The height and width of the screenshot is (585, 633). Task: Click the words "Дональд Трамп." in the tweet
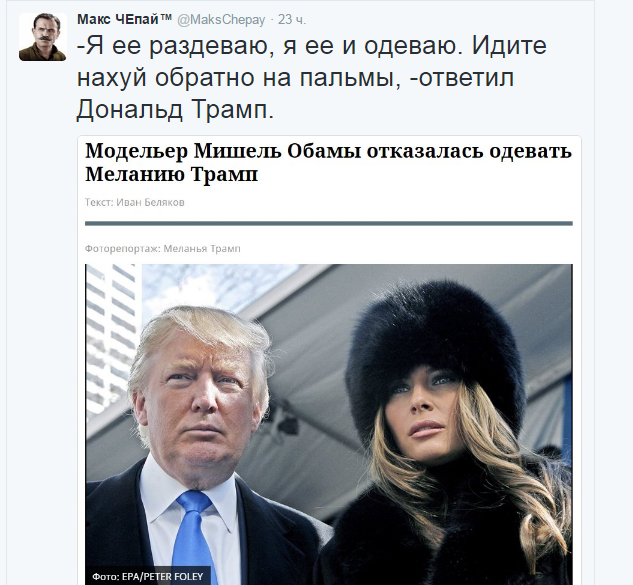[x=175, y=110]
